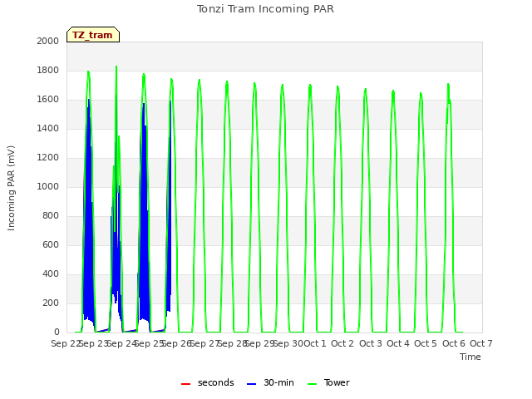The image size is (532, 399).
Task: Click the Sep 22 x-axis date label
Action: point(66,343)
